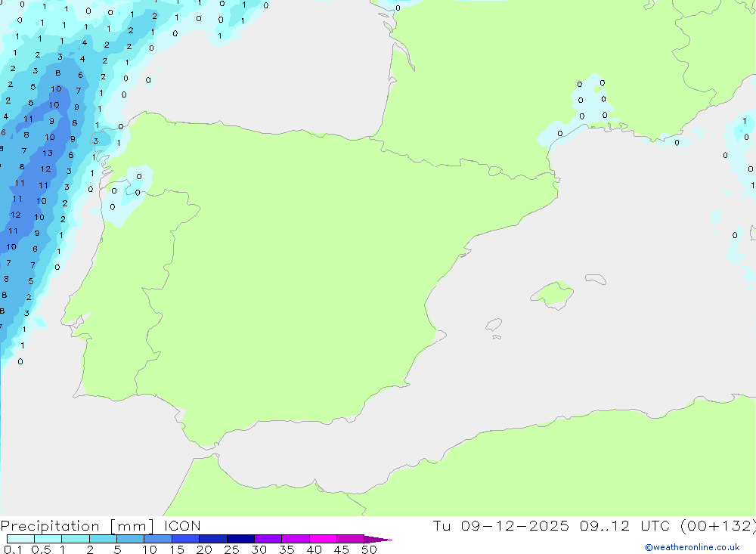Click the '09..12 UTC' time range text
756x554 pixels.
pyautogui.click(x=625, y=525)
